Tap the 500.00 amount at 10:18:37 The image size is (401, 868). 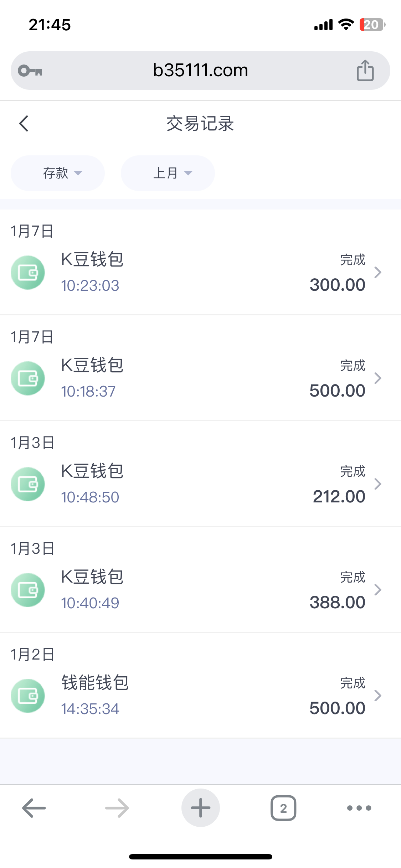pyautogui.click(x=337, y=391)
